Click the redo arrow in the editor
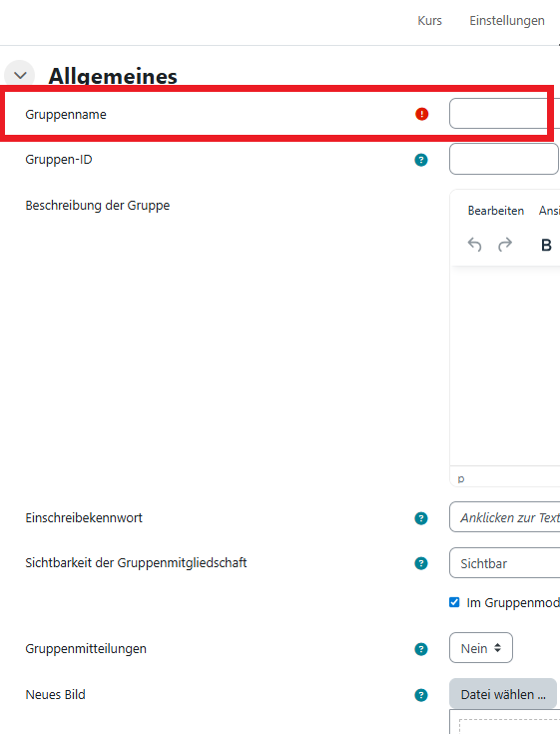 [x=505, y=245]
